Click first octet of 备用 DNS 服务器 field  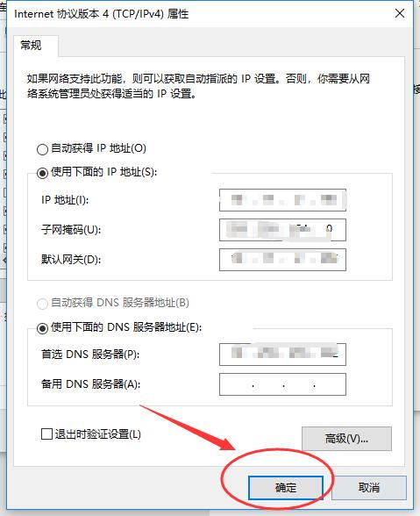pyautogui.click(x=237, y=384)
